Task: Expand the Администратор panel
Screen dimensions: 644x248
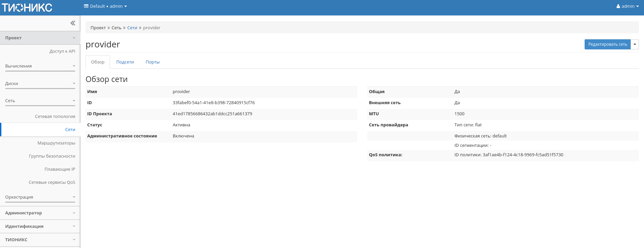Action: coord(40,213)
